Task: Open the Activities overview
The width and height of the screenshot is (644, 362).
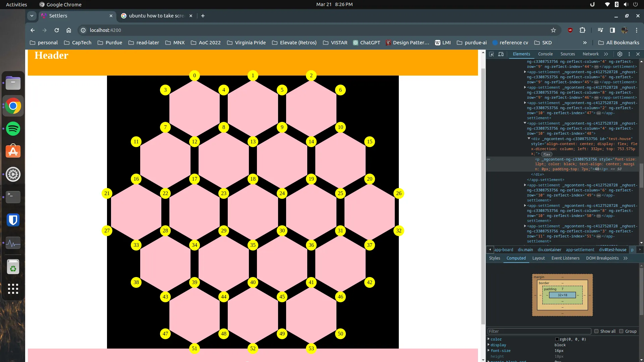Action: (16, 4)
